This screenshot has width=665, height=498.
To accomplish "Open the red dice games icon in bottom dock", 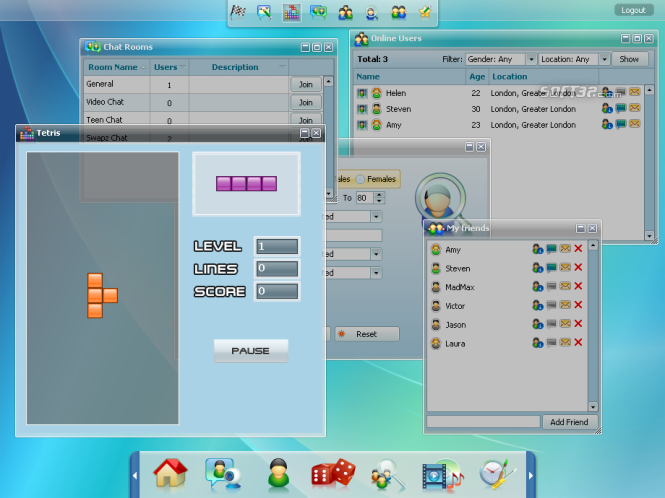I will [x=333, y=472].
